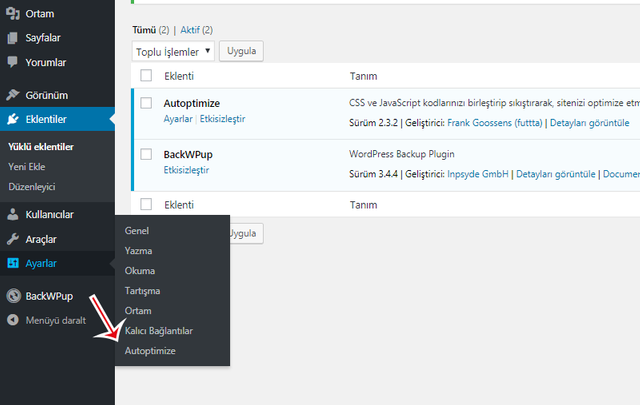Click the Kullanıcılar person icon
The image size is (640, 405).
point(13,214)
